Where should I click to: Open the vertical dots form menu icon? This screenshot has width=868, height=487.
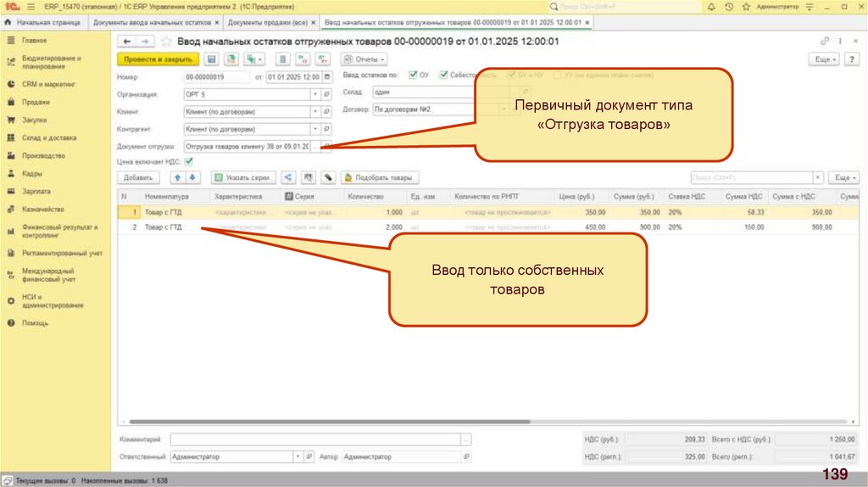coord(840,42)
